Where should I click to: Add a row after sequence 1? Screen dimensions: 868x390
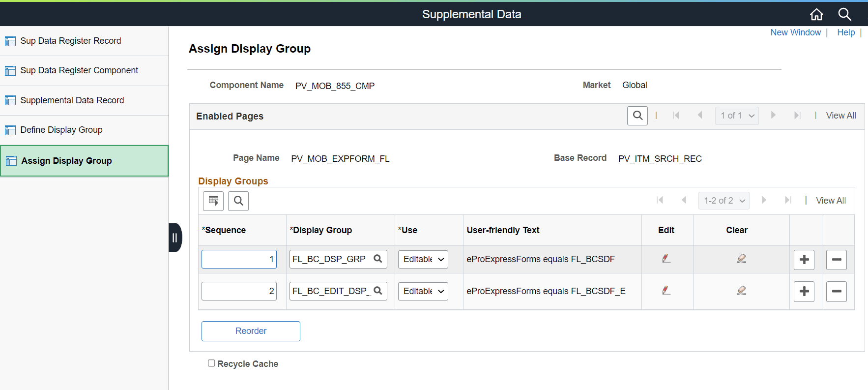(804, 260)
